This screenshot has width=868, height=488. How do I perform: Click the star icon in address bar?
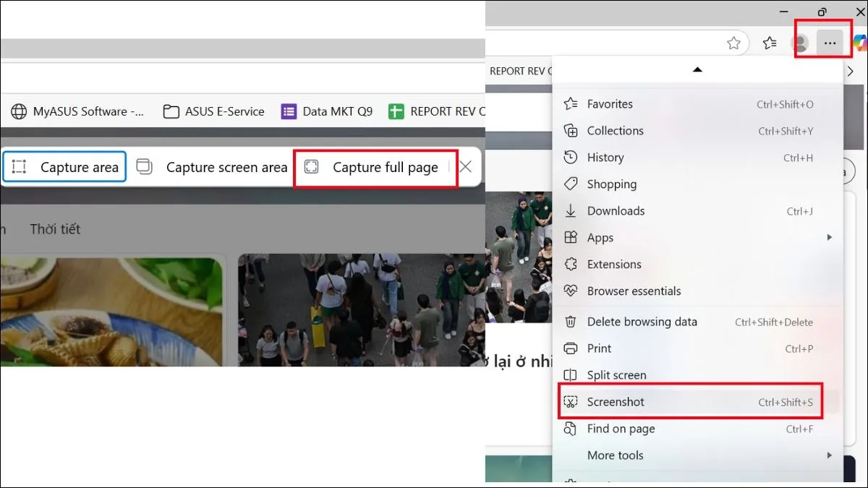coord(733,43)
